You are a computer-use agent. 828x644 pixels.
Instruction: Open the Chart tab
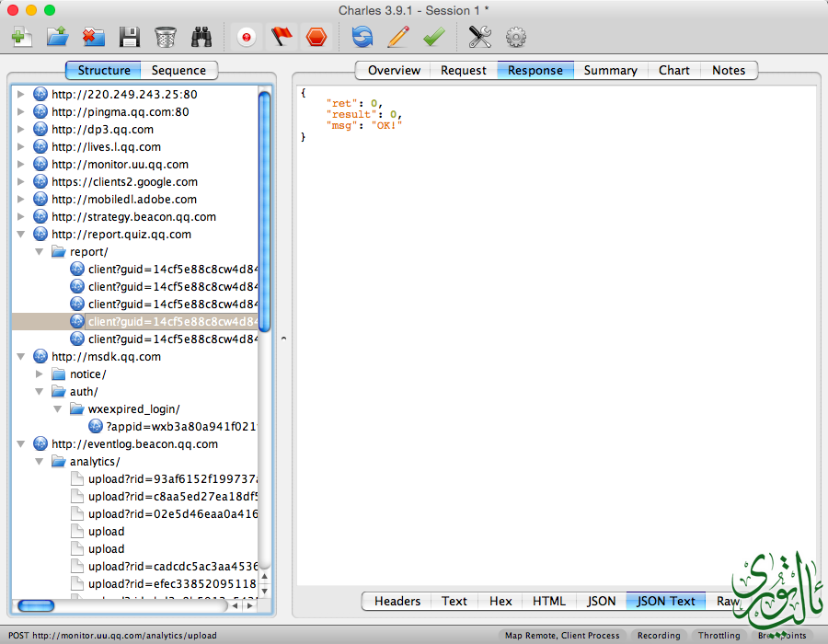point(674,70)
